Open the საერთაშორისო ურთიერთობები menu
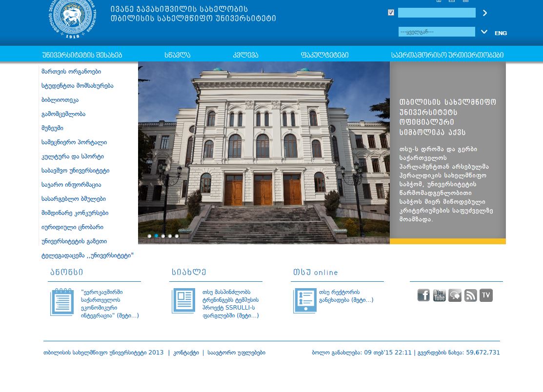The height and width of the screenshot is (392, 543). coord(447,55)
